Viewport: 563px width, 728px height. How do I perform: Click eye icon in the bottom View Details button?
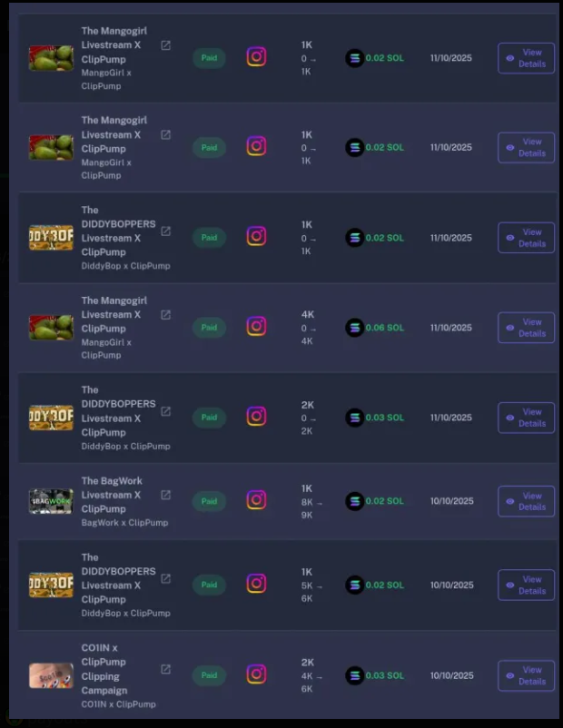[510, 675]
